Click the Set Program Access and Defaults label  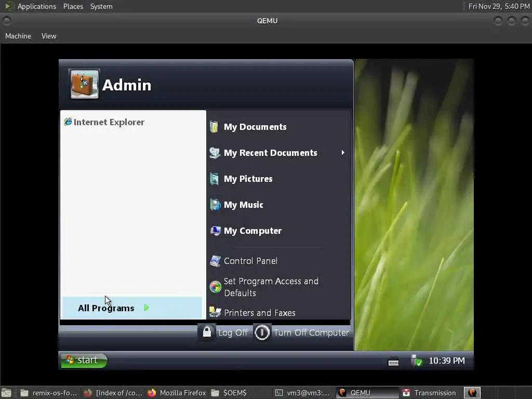click(x=271, y=287)
